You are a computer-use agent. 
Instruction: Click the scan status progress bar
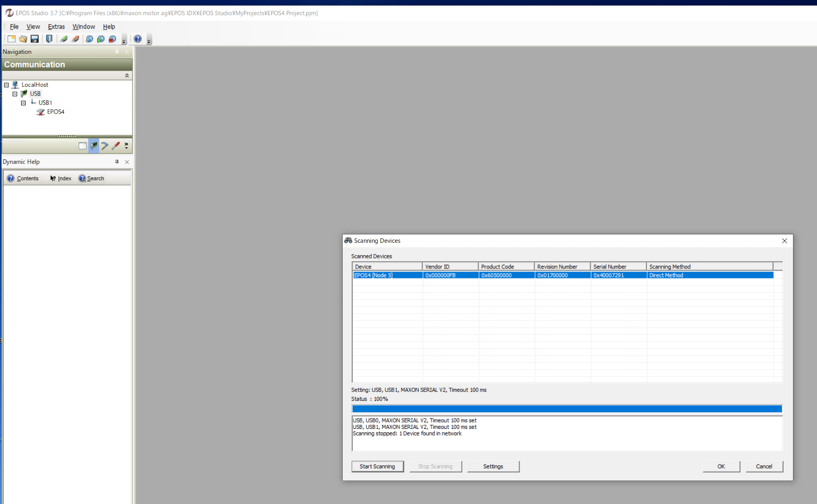click(566, 409)
